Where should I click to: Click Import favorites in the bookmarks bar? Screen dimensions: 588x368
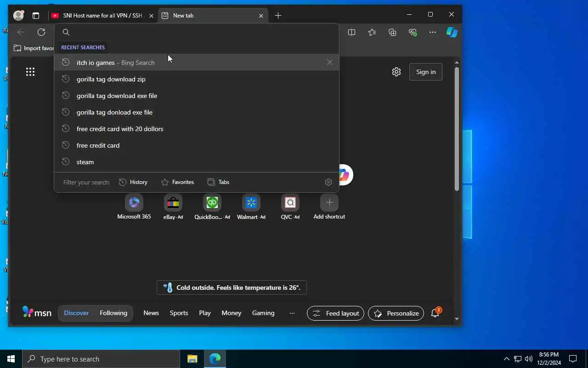[x=34, y=48]
